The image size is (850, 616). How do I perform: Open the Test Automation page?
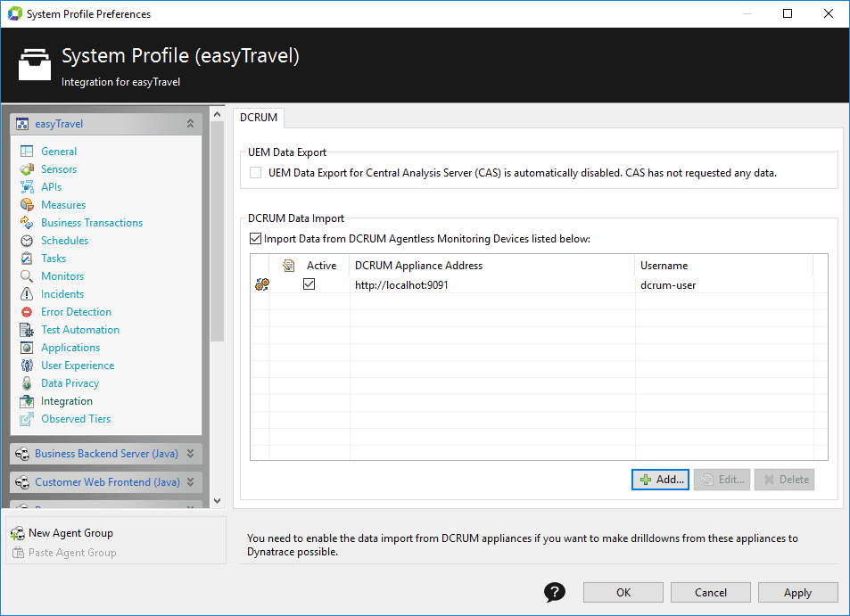80,330
